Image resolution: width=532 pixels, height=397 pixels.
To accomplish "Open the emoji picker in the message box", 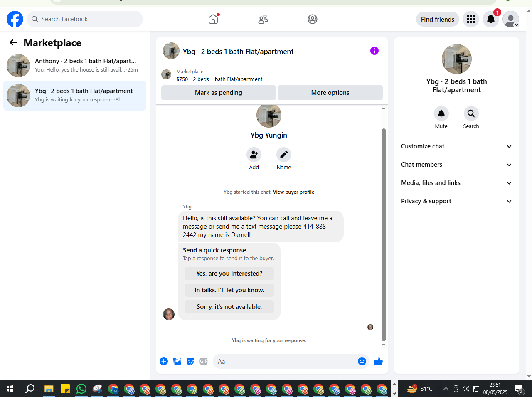I will point(362,361).
